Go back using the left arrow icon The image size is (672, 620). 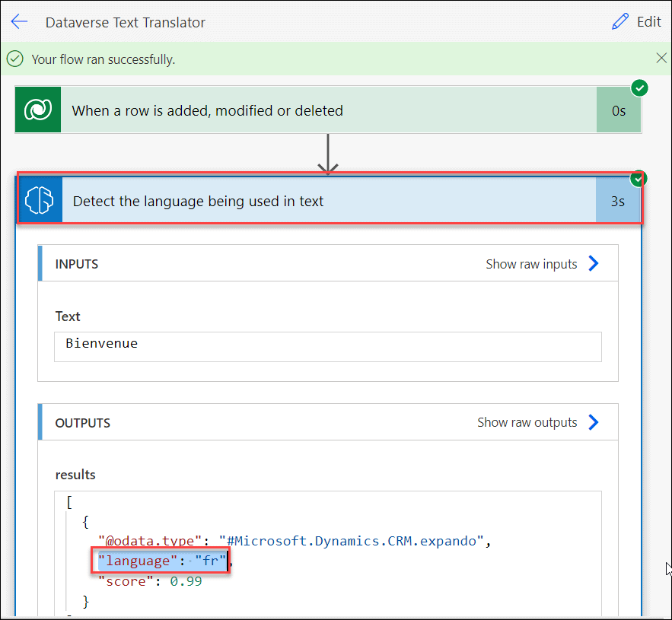(x=19, y=21)
